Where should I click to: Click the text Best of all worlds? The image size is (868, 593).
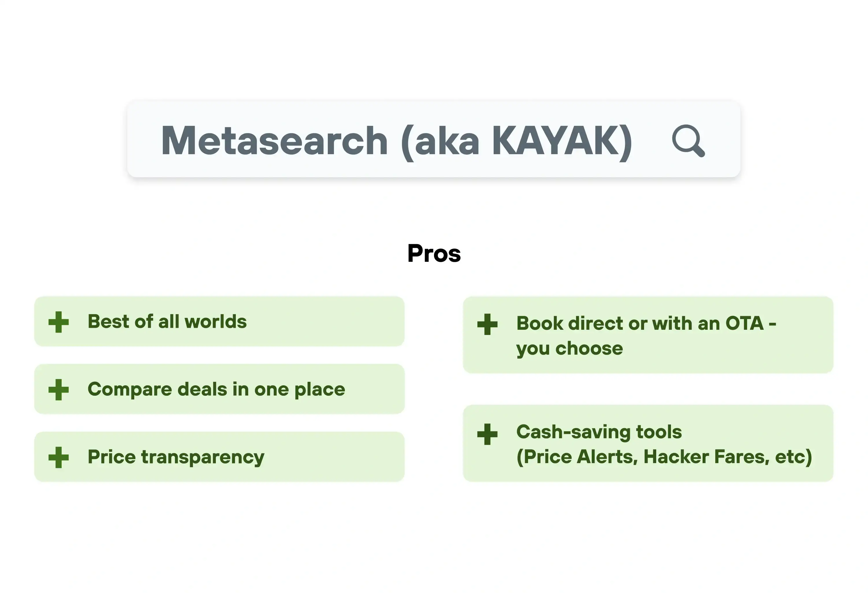coord(167,321)
